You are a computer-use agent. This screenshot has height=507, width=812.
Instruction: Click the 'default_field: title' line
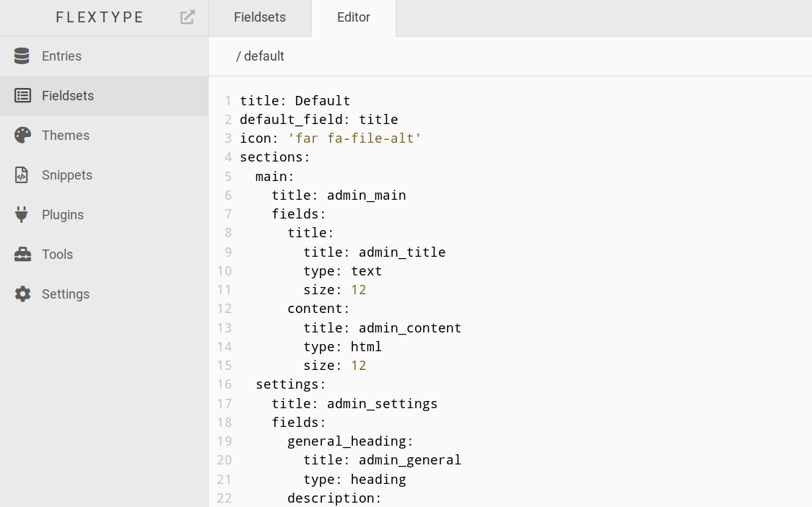[x=319, y=120]
